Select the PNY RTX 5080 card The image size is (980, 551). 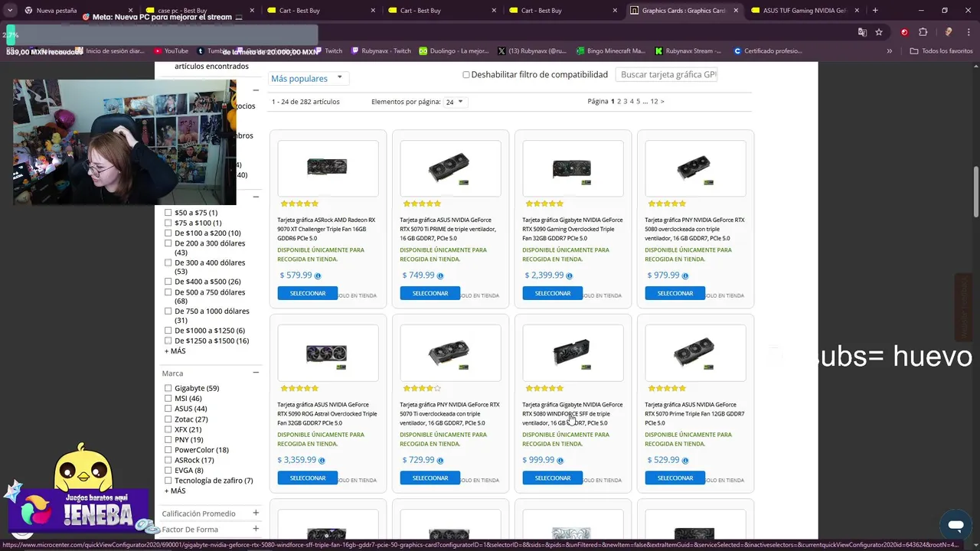[675, 293]
